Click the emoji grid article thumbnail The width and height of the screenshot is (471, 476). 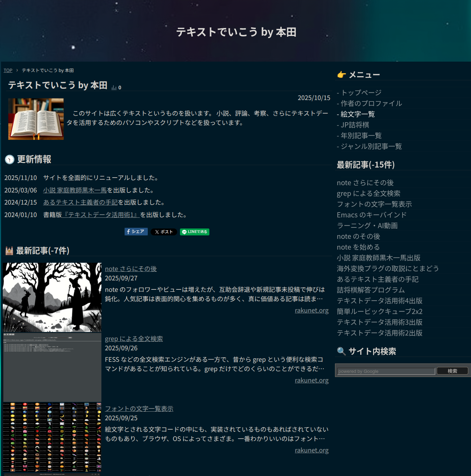coord(52,437)
